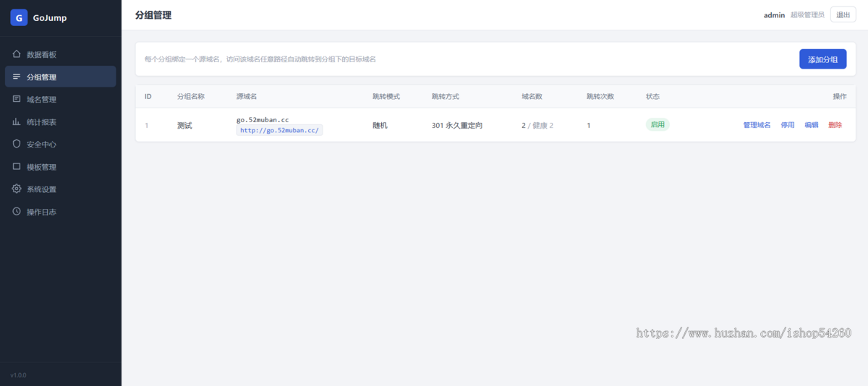This screenshot has width=868, height=386.
Task: Click the 数据看板 home icon
Action: (x=17, y=54)
